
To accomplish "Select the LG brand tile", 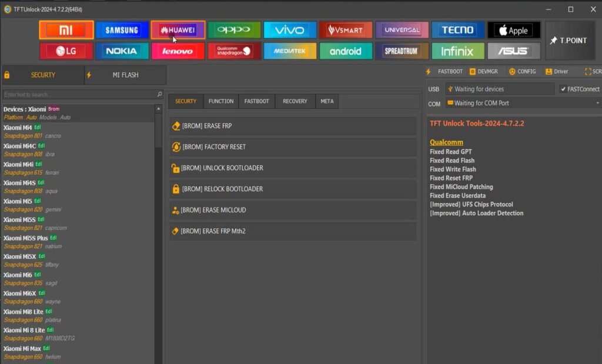I will click(66, 51).
